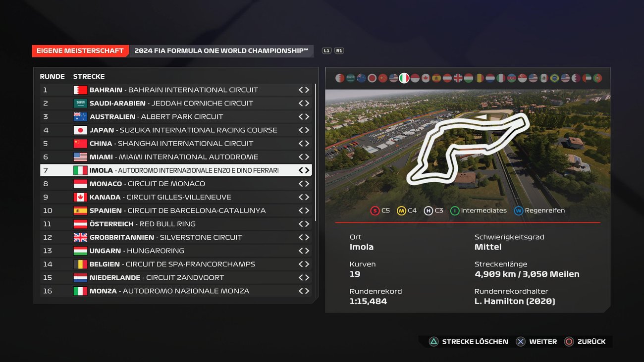Select round 10 Spanien - Circuit de Barcelona-Catalunya
Viewport: 644px width, 362px height.
176,210
